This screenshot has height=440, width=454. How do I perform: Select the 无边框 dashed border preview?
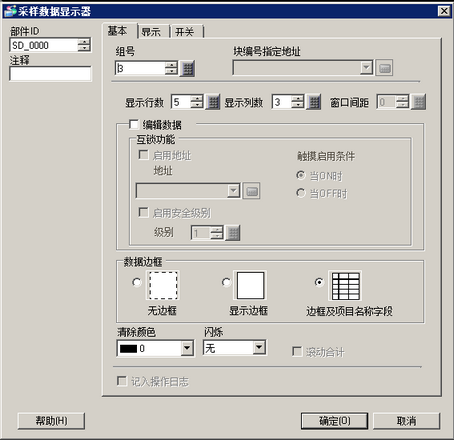click(163, 285)
